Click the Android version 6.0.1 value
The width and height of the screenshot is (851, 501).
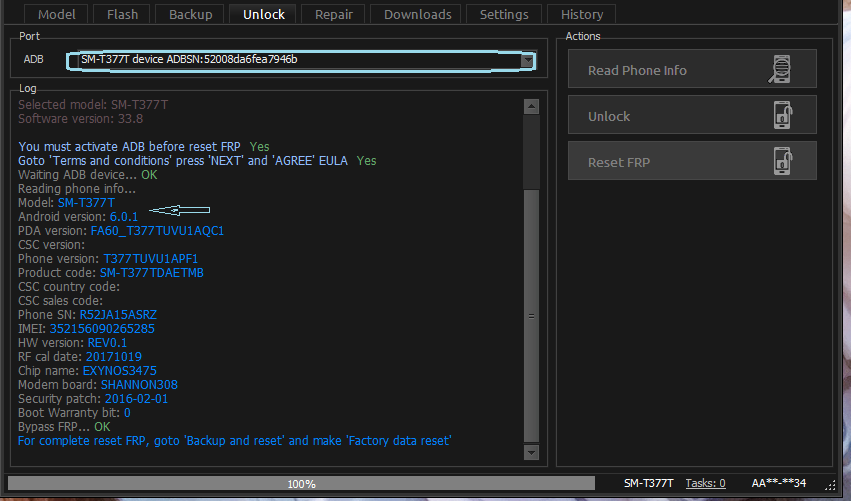[x=124, y=217]
